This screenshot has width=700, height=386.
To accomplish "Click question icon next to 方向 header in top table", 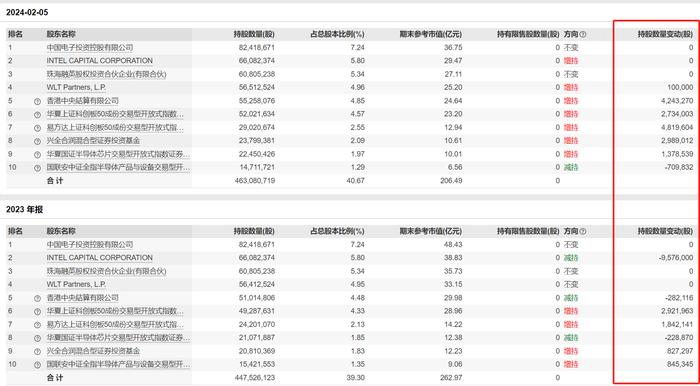I will pyautogui.click(x=583, y=34).
